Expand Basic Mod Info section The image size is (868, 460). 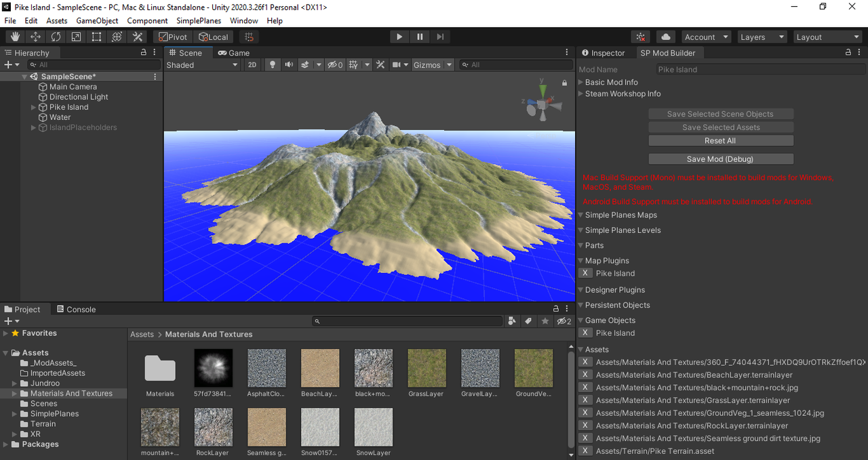581,82
